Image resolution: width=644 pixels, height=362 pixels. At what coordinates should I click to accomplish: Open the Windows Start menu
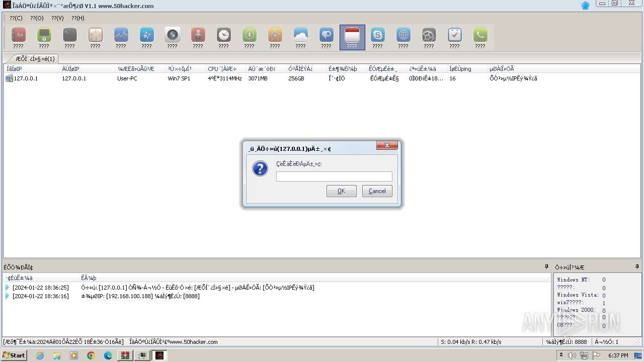pos(14,355)
